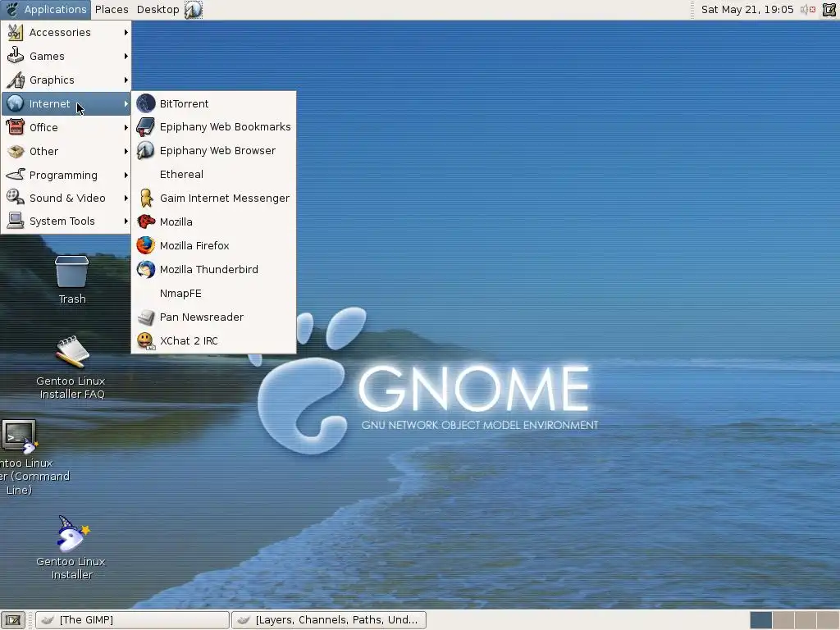The width and height of the screenshot is (840, 630).
Task: Click the System Tools computer icon
Action: (x=15, y=221)
